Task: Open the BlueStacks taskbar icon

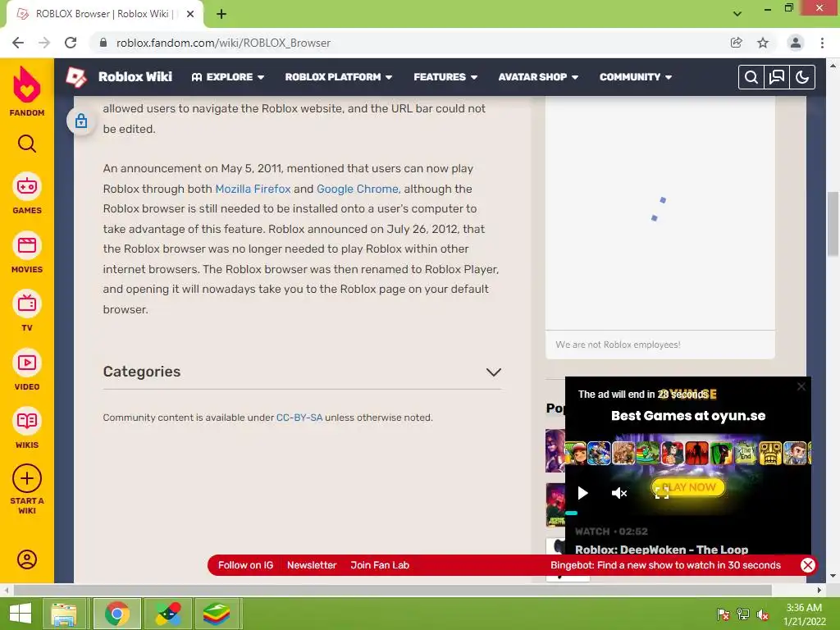Action: click(x=217, y=614)
